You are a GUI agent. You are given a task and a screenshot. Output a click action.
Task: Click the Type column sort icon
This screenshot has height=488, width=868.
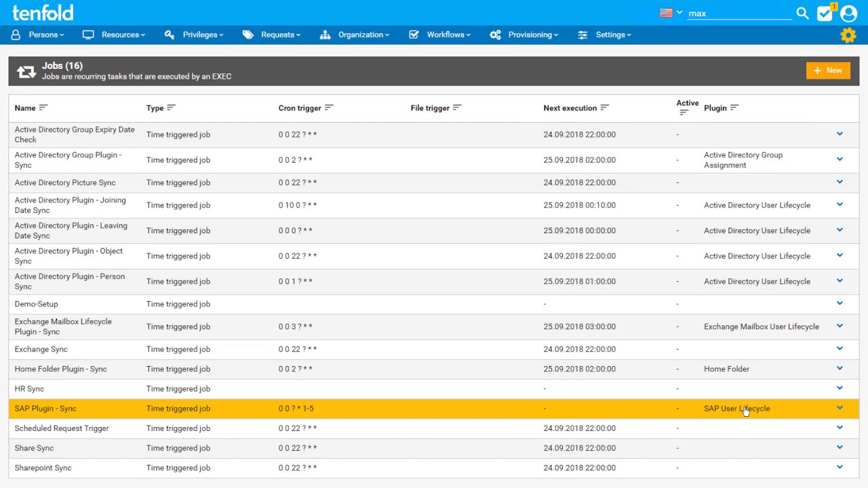[x=171, y=108]
